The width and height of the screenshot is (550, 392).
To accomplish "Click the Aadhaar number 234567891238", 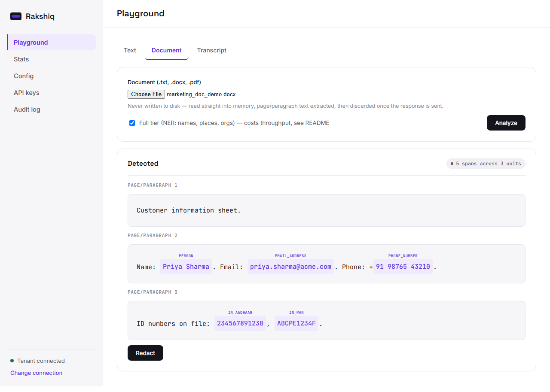I will click(x=240, y=323).
